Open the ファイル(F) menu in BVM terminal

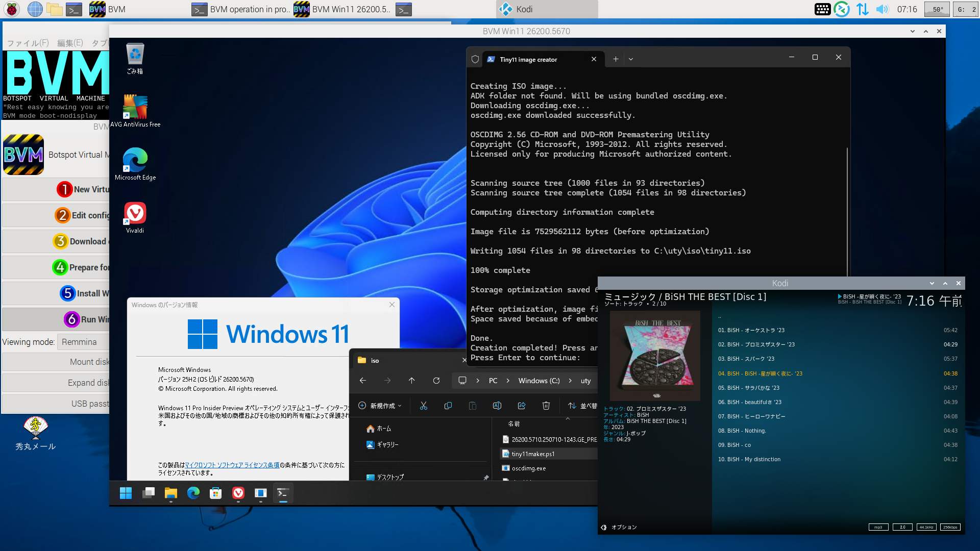[28, 43]
